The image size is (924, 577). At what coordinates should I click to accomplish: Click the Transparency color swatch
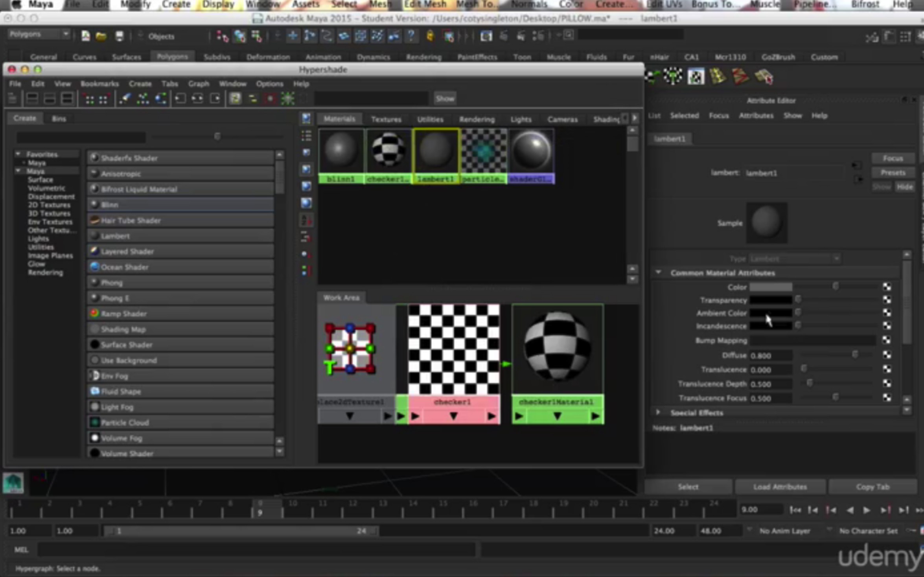point(770,300)
